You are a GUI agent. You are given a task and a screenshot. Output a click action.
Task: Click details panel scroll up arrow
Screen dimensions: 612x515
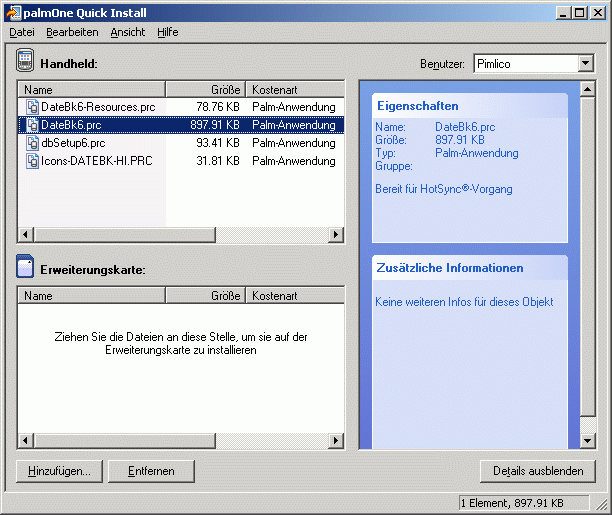[x=587, y=89]
